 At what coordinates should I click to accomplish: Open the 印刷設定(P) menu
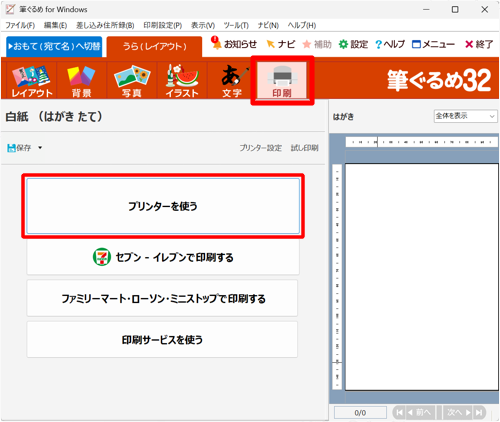(163, 25)
